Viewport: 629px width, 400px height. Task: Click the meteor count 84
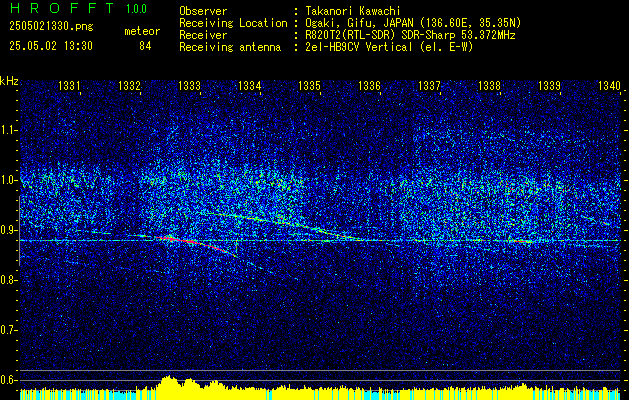coord(145,46)
